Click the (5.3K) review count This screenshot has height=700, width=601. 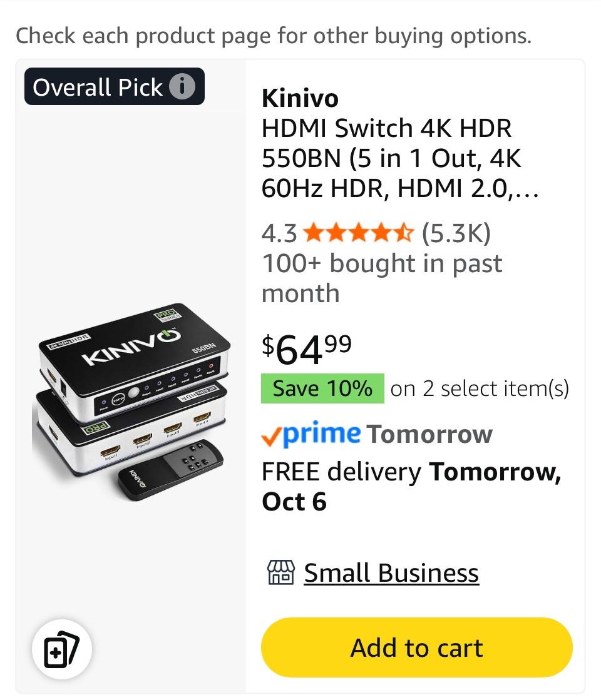point(456,233)
